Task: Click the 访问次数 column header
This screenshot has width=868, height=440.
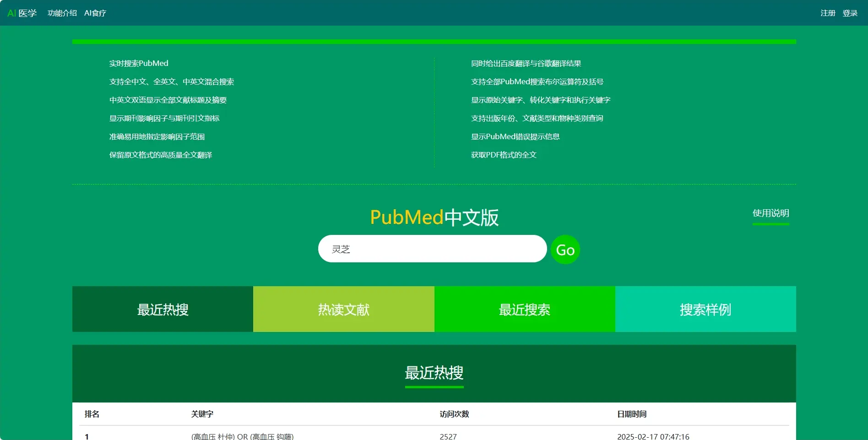Action: click(454, 414)
